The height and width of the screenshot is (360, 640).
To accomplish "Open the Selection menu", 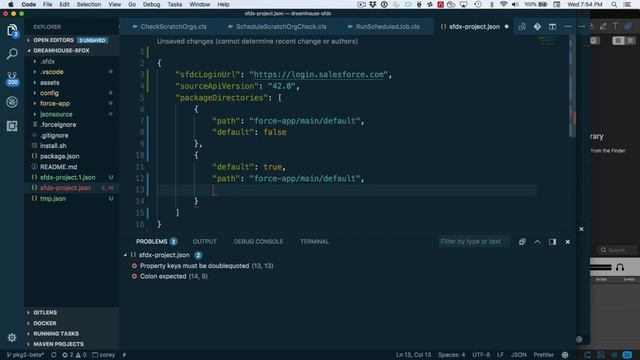I will pos(89,4).
